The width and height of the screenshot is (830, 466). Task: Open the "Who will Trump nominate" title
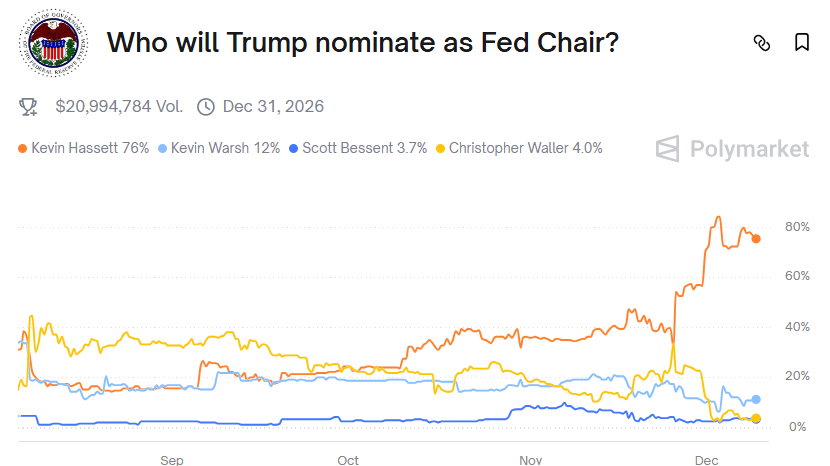tap(363, 43)
